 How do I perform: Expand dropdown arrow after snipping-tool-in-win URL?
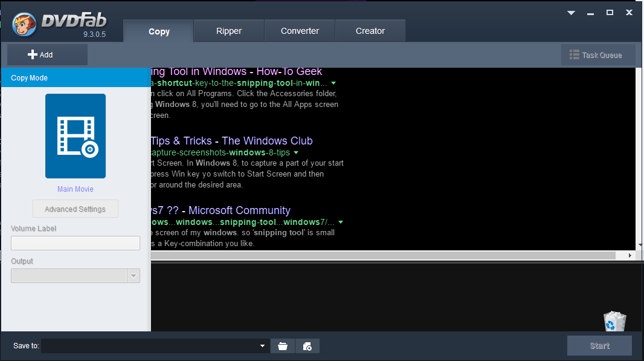(x=333, y=83)
